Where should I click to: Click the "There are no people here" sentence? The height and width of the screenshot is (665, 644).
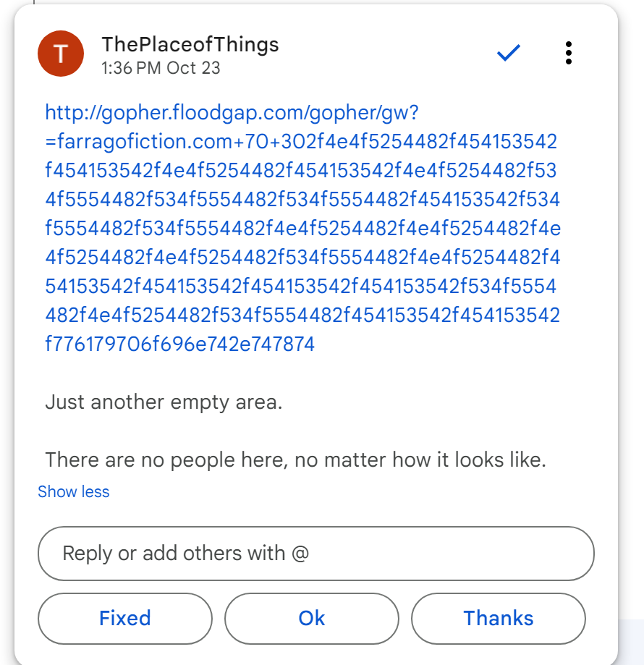pos(295,459)
